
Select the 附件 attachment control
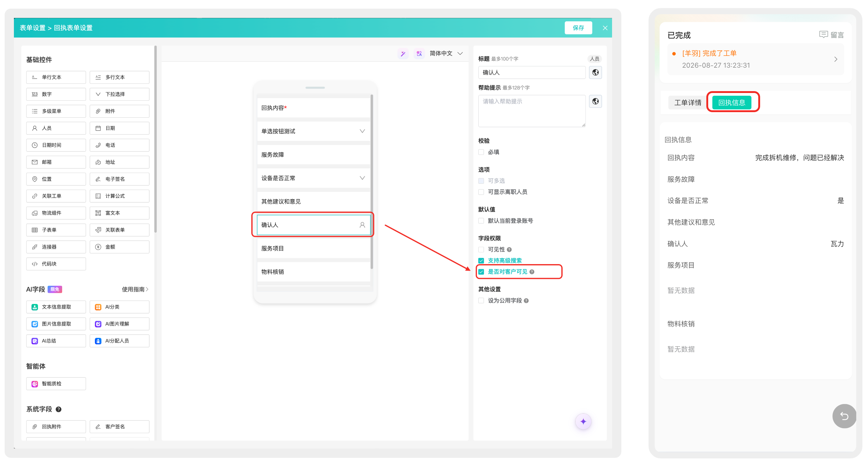tap(119, 111)
